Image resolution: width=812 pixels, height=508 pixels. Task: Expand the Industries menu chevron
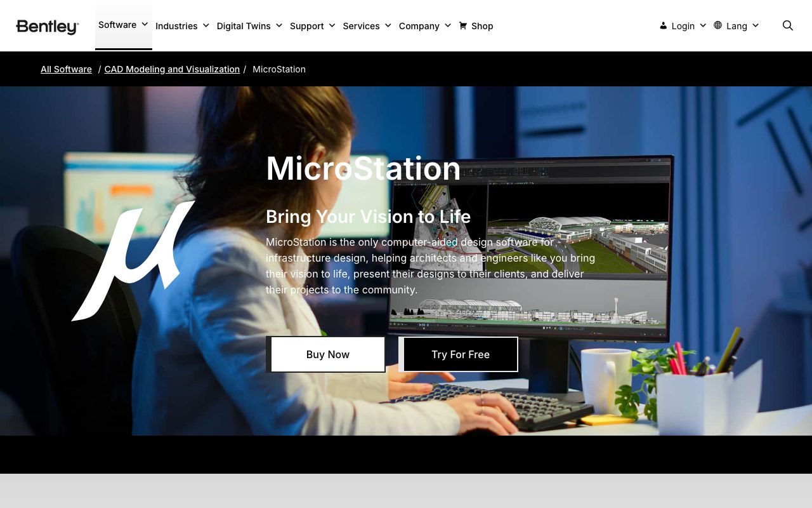point(206,25)
